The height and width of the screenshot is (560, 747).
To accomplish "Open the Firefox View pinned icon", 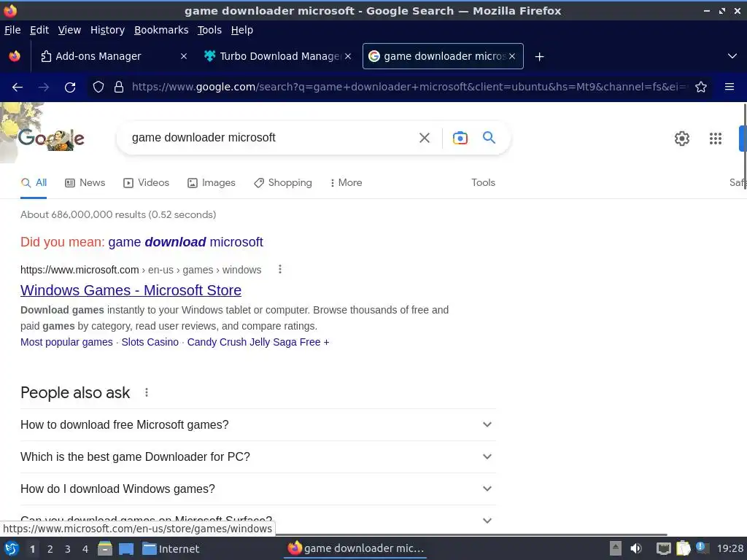I will [15, 56].
